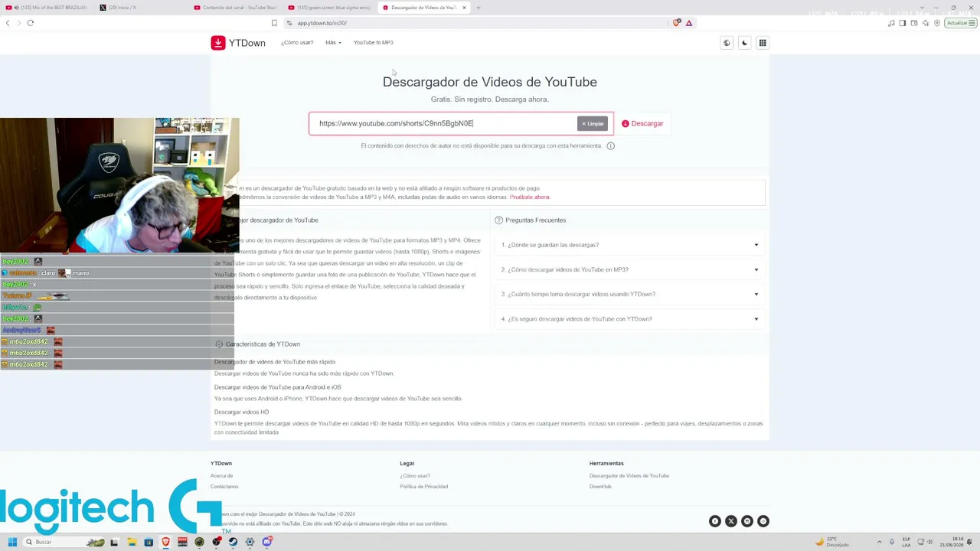Click the 'ESP LAA' keyboard language indicator
The width and height of the screenshot is (980, 551).
coord(907,542)
